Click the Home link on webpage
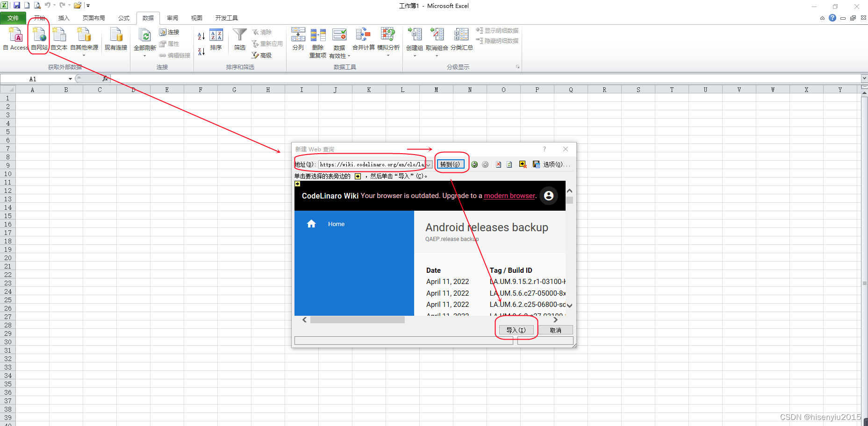This screenshot has width=868, height=426. (x=336, y=224)
